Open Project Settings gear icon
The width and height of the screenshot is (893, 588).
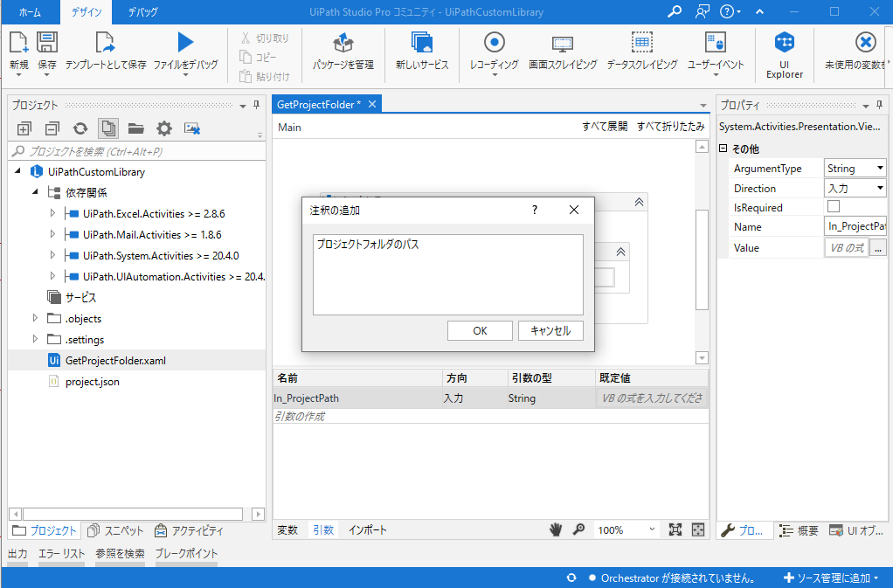tap(164, 128)
